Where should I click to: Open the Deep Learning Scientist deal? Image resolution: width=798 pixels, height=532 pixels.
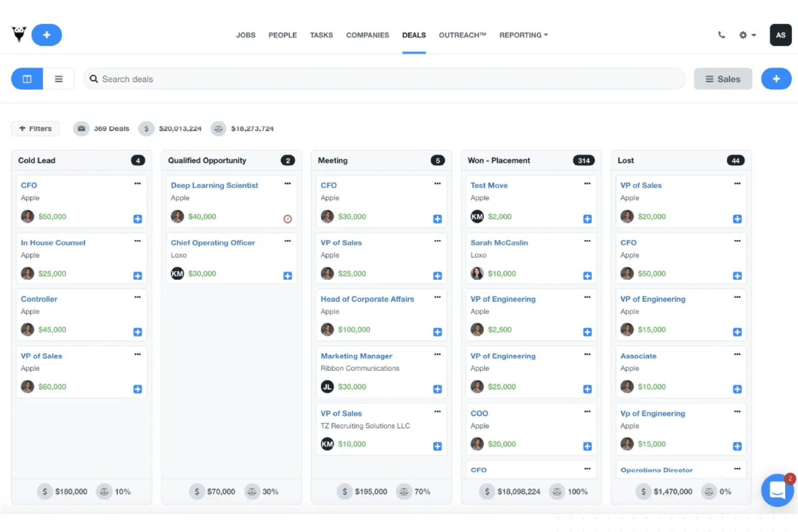click(x=214, y=185)
